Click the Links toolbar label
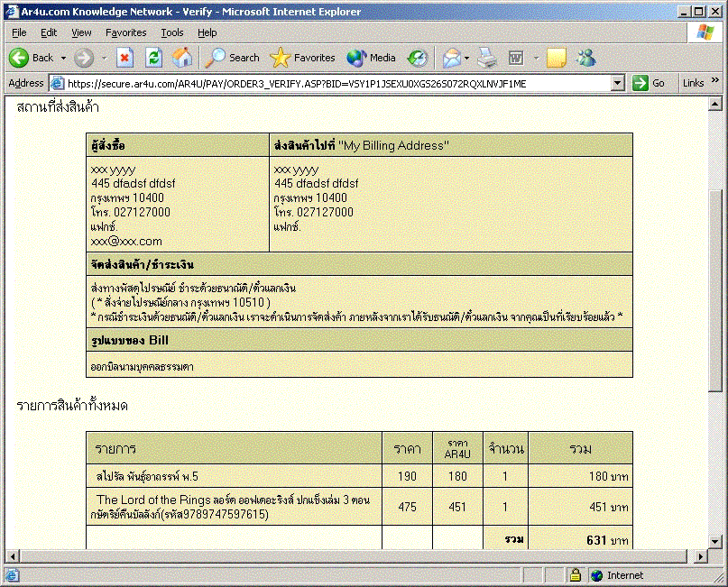 click(693, 83)
